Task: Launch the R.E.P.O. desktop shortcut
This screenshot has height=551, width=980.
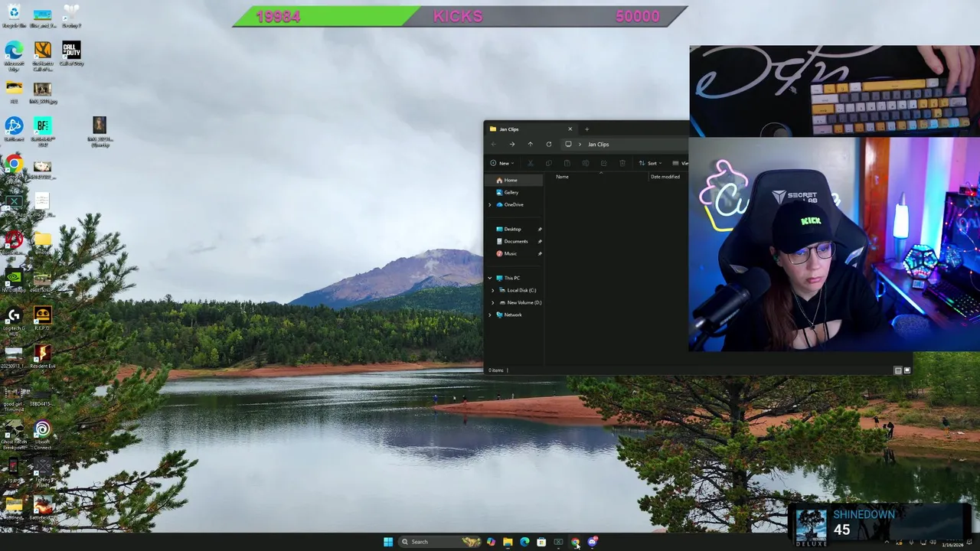Action: (42, 318)
